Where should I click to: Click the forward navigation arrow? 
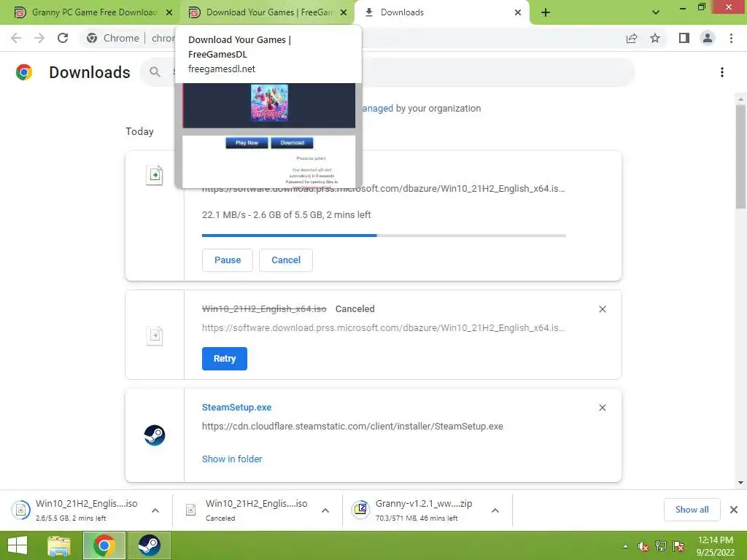(x=39, y=38)
